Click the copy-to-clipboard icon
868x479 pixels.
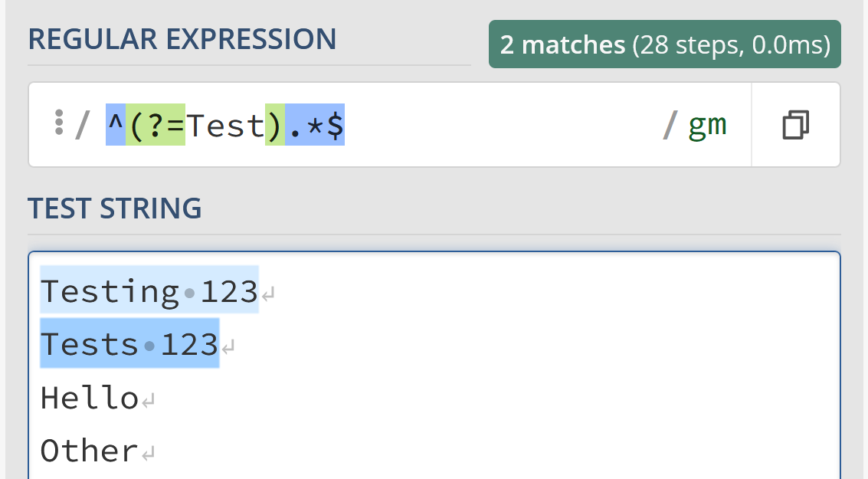coord(795,124)
